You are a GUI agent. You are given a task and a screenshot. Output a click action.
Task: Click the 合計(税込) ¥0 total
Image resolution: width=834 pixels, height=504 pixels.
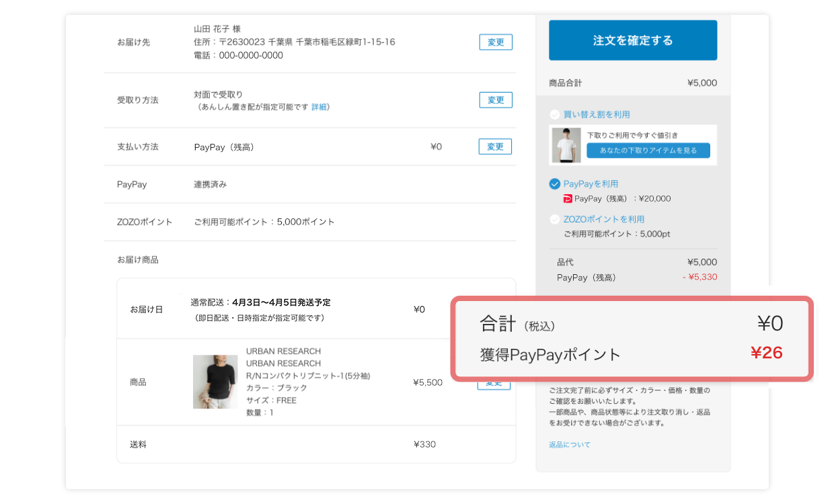[x=770, y=324]
